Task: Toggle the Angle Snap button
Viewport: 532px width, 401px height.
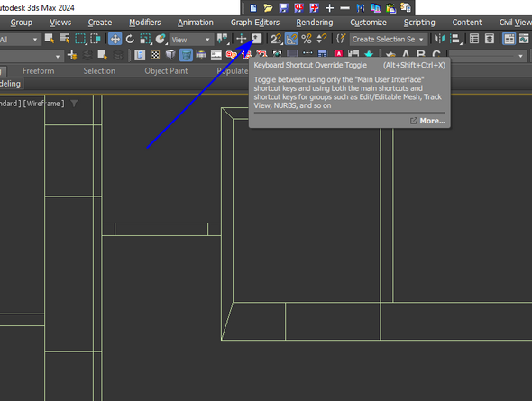Action: [x=291, y=39]
